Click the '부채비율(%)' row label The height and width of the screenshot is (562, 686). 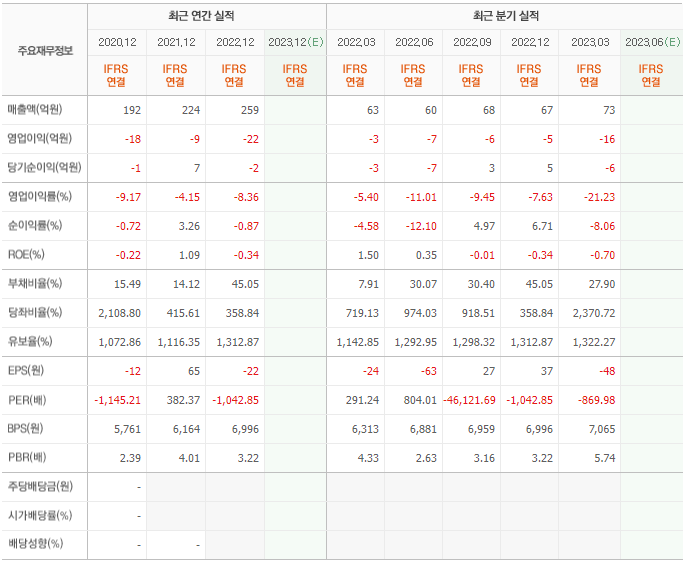(x=35, y=284)
